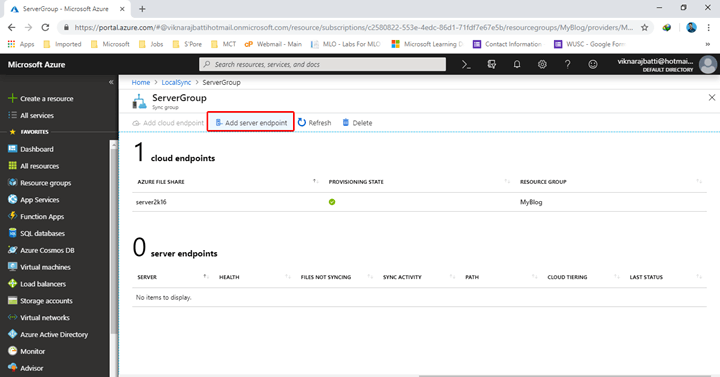
Task: Refresh the sync group
Action: pos(315,123)
